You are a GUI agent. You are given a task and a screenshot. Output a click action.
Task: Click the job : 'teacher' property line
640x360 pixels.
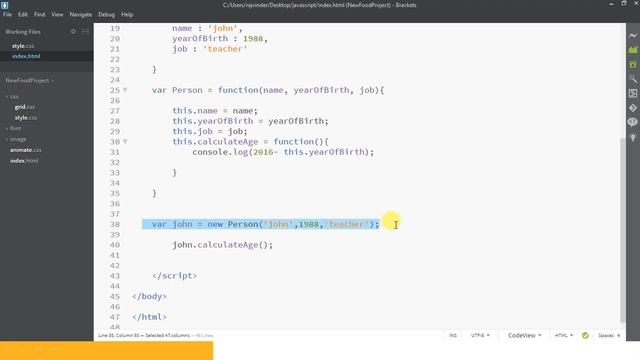[209, 49]
